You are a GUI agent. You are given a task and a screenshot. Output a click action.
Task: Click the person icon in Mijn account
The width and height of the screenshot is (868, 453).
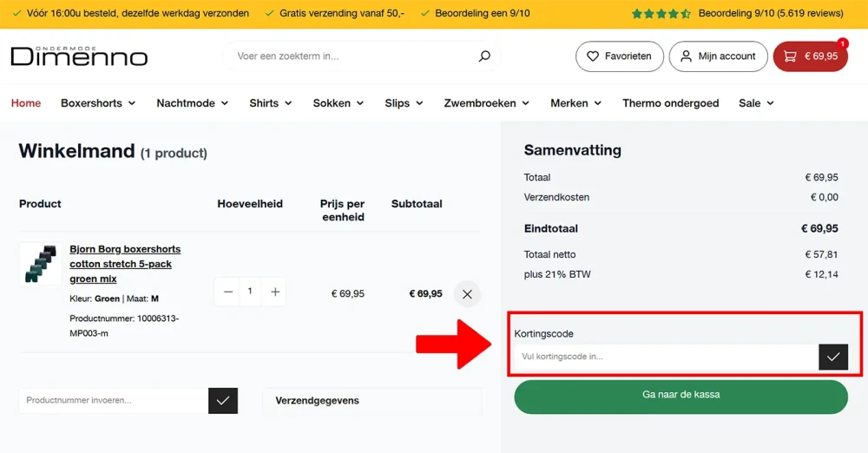[686, 56]
